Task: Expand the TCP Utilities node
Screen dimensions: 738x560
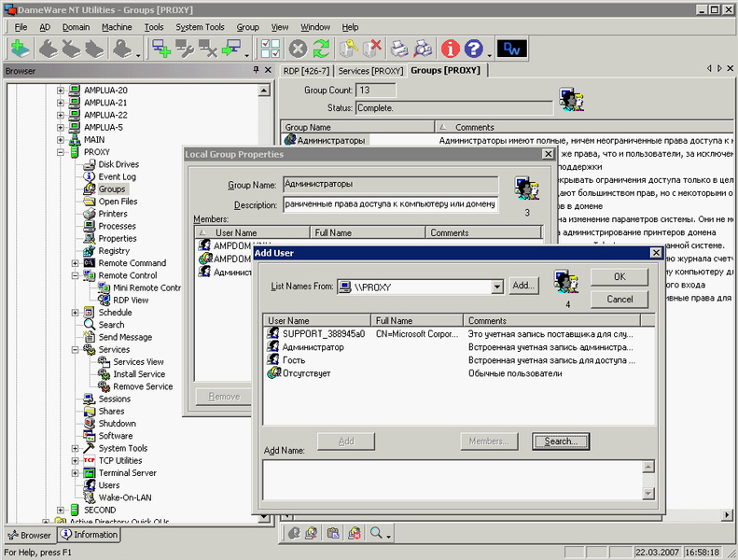Action: point(75,460)
